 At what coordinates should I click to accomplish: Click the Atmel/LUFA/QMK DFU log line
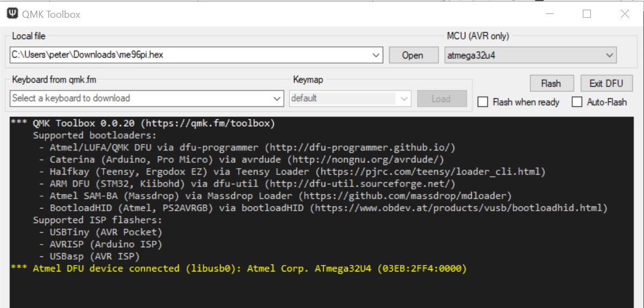click(x=247, y=147)
